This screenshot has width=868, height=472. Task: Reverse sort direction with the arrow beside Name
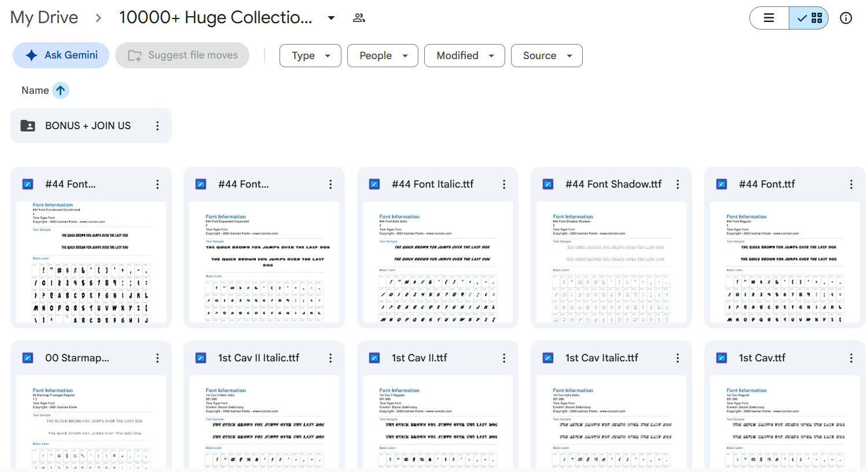tap(61, 90)
